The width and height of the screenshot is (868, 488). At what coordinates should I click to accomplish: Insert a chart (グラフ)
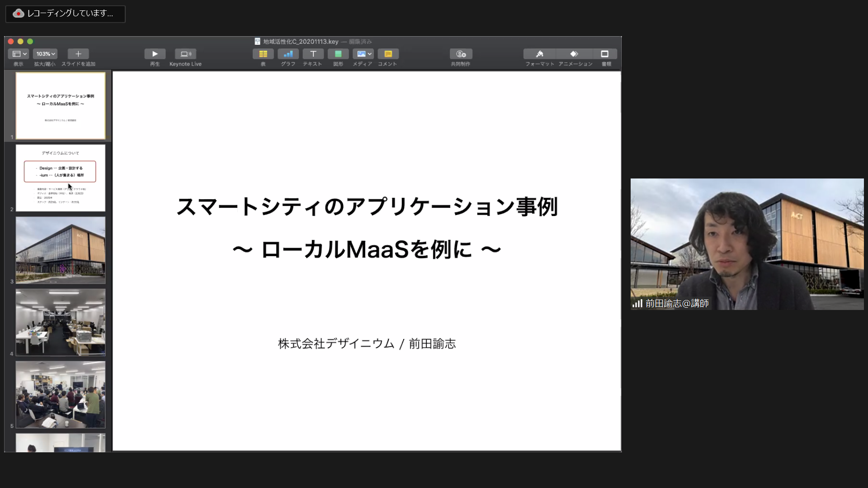click(288, 54)
